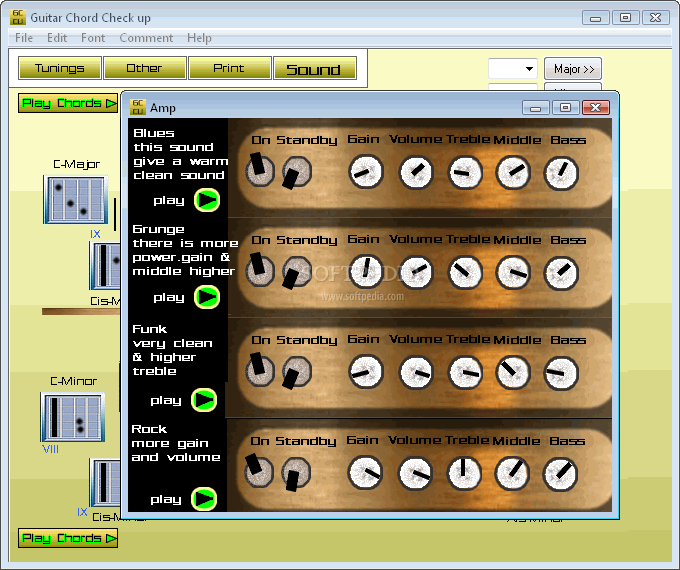Click the Funk Gain knob
The width and height of the screenshot is (680, 570).
tap(366, 372)
